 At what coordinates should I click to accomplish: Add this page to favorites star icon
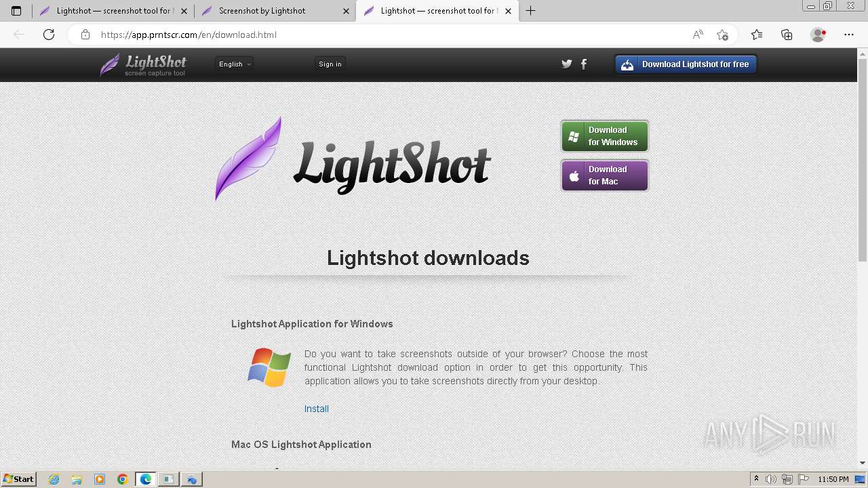(x=722, y=35)
